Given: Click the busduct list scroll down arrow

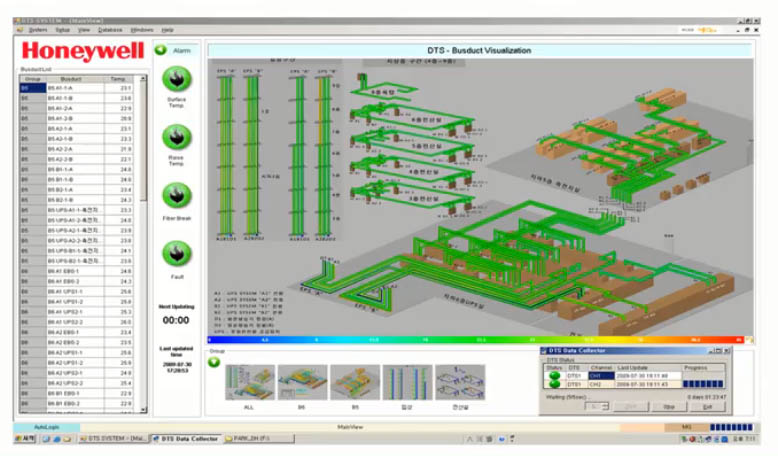Looking at the screenshot, I should click(x=143, y=410).
